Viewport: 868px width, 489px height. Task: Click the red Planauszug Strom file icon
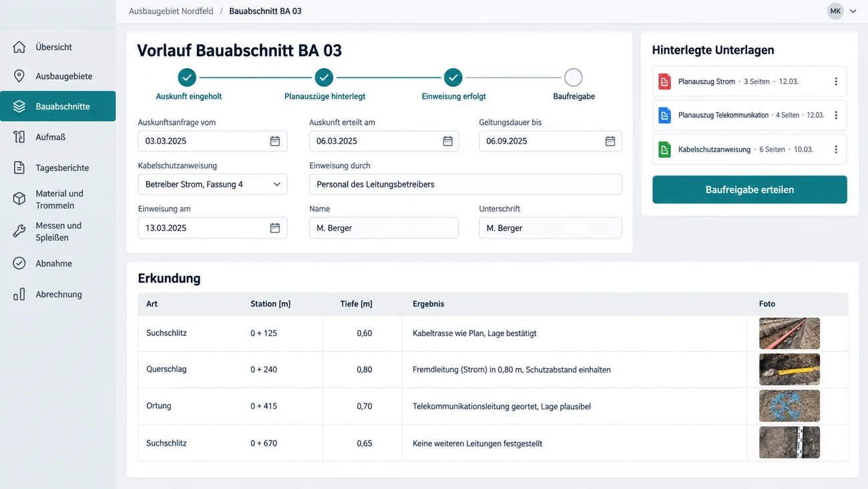click(664, 81)
